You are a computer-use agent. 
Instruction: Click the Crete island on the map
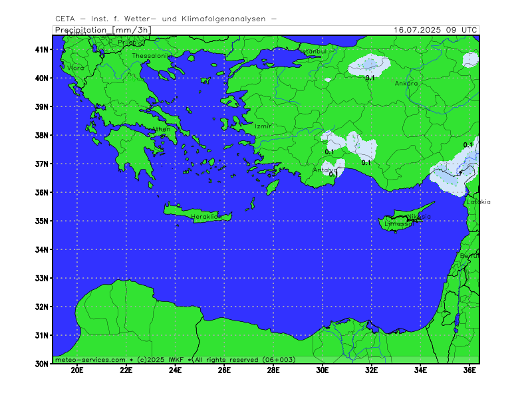point(197,213)
